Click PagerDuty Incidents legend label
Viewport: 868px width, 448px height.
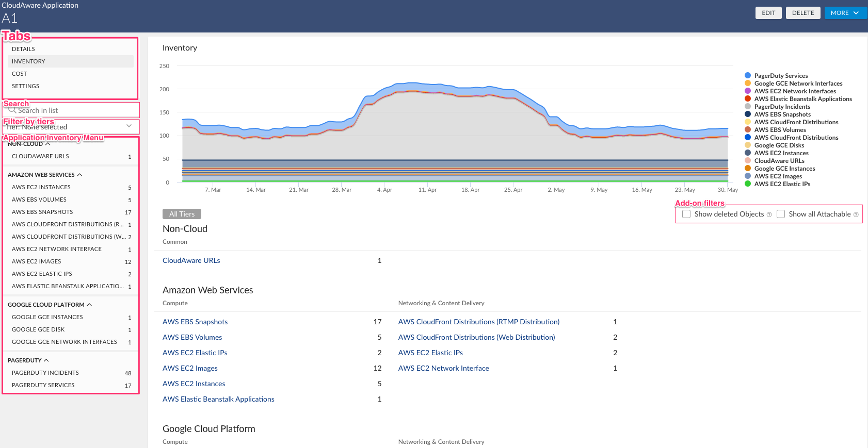(782, 106)
